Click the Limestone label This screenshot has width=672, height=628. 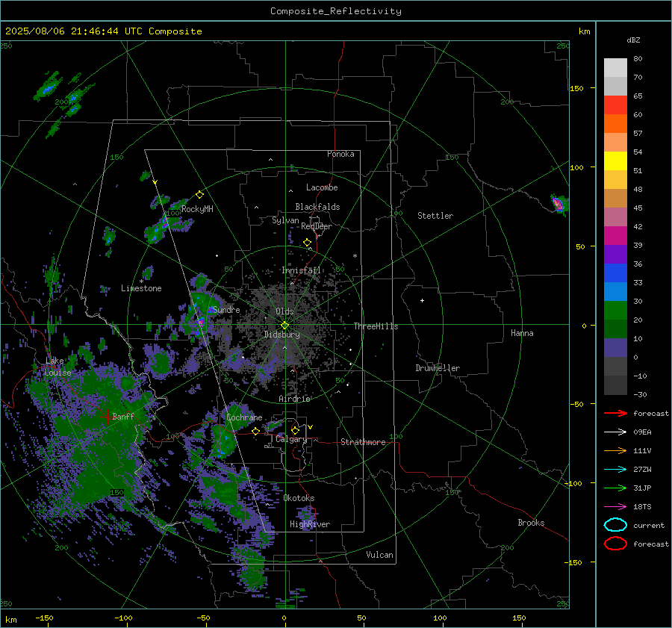(141, 288)
